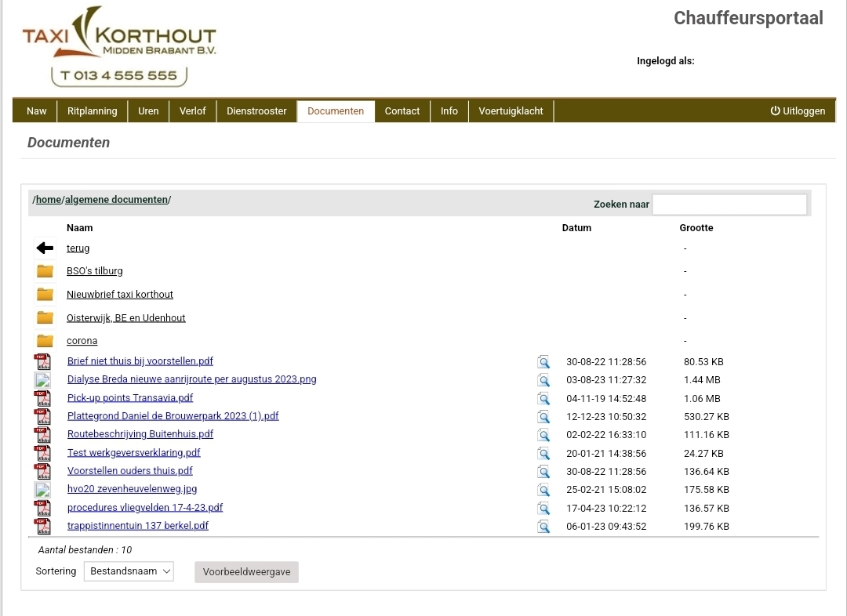This screenshot has height=616, width=847.
Task: Open the Sortering dropdown
Action: click(129, 572)
